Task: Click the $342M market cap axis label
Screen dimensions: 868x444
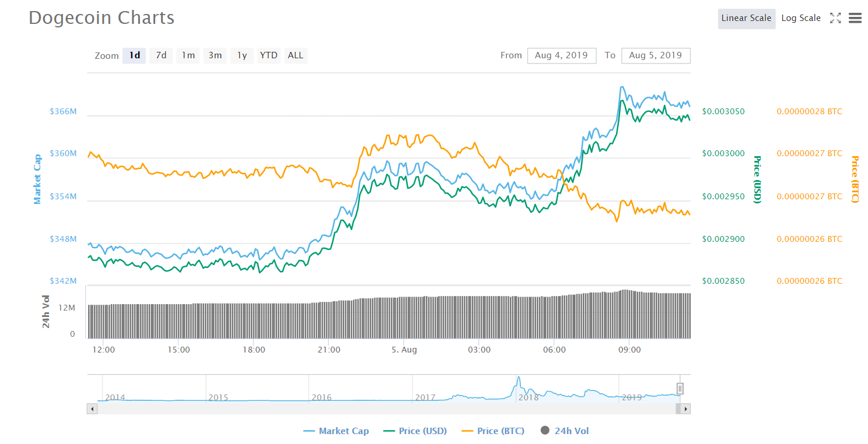Action: pyautogui.click(x=64, y=281)
